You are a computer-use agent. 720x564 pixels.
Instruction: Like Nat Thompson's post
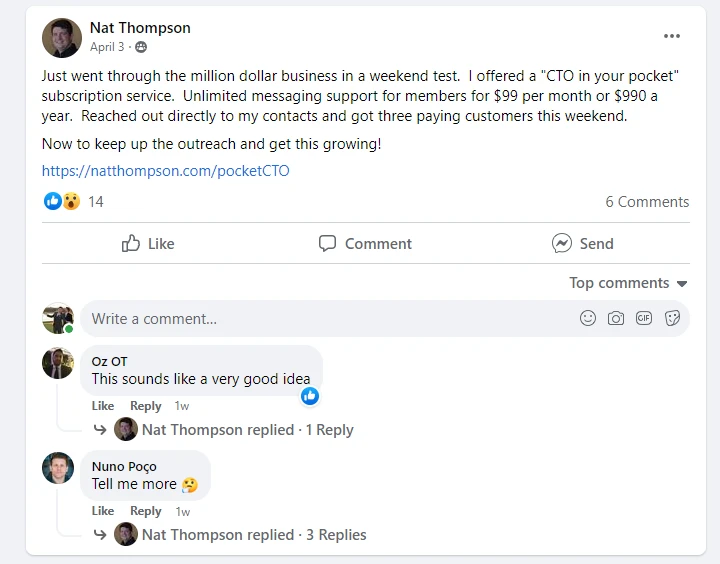pyautogui.click(x=148, y=243)
